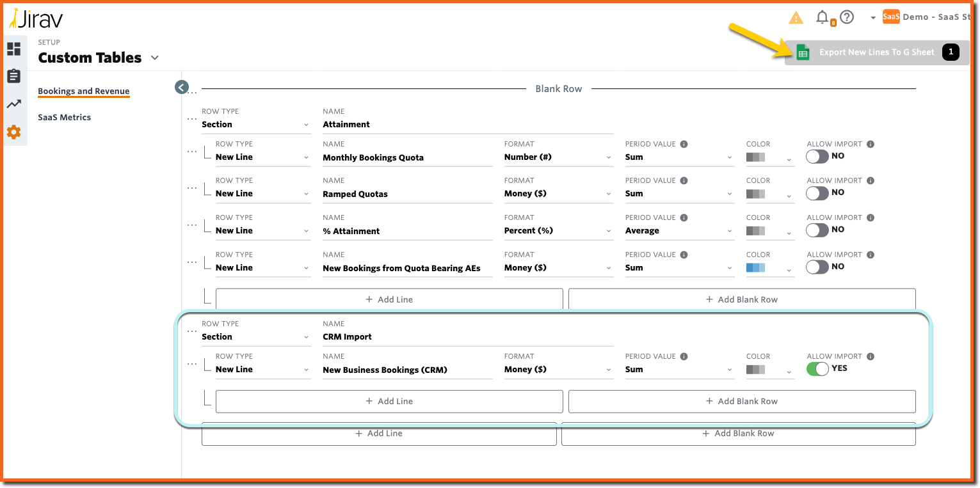Select the Bookings and Revenue table
Image resolution: width=980 pixels, height=488 pixels.
[84, 91]
